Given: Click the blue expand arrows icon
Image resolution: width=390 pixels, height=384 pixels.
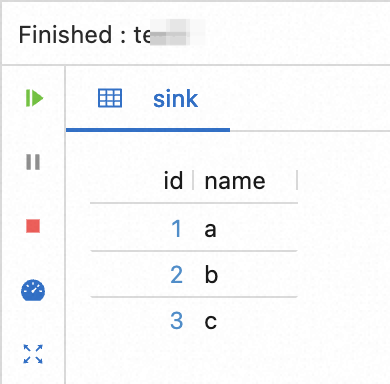Looking at the screenshot, I should 33,354.
